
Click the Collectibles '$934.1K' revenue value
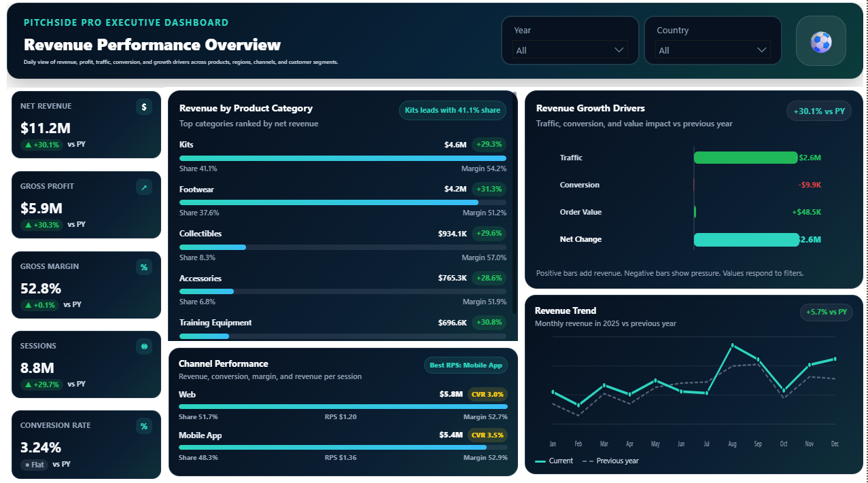(x=453, y=234)
